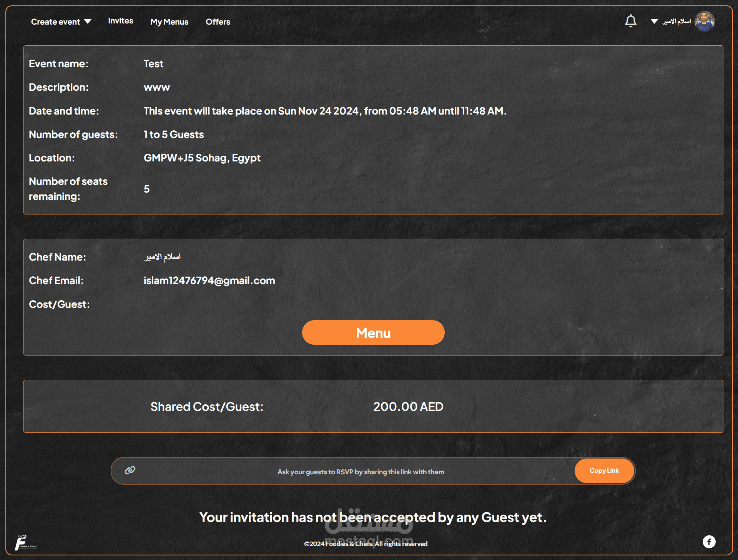Viewport: 738px width, 560px height.
Task: Click the Offers menu item
Action: pyautogui.click(x=218, y=21)
